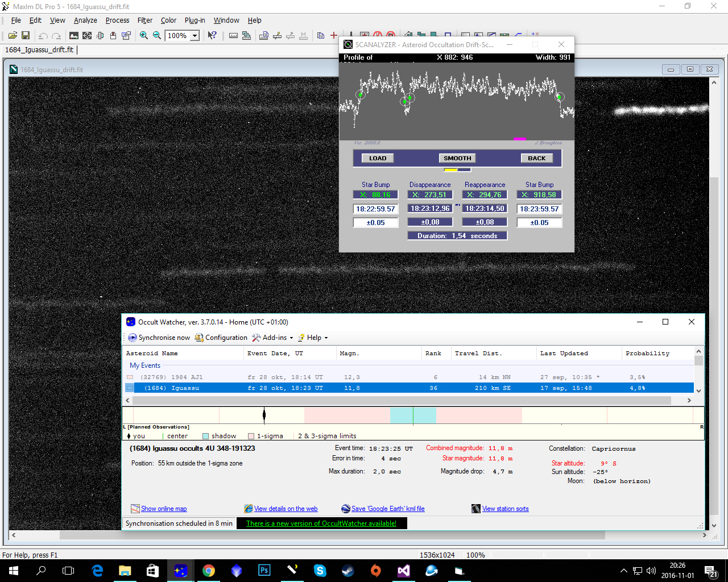Image resolution: width=728 pixels, height=582 pixels.
Task: Open the Screen Stretch histogram tool
Action: 74,35
